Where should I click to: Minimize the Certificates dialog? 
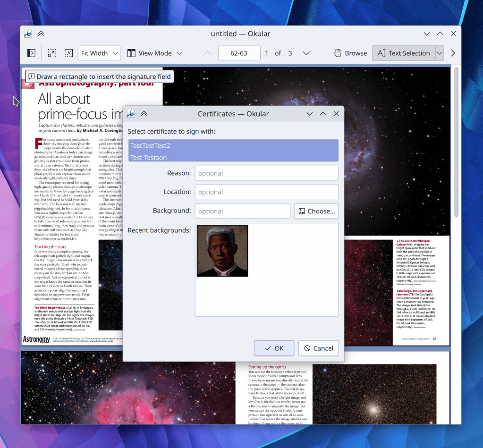310,114
